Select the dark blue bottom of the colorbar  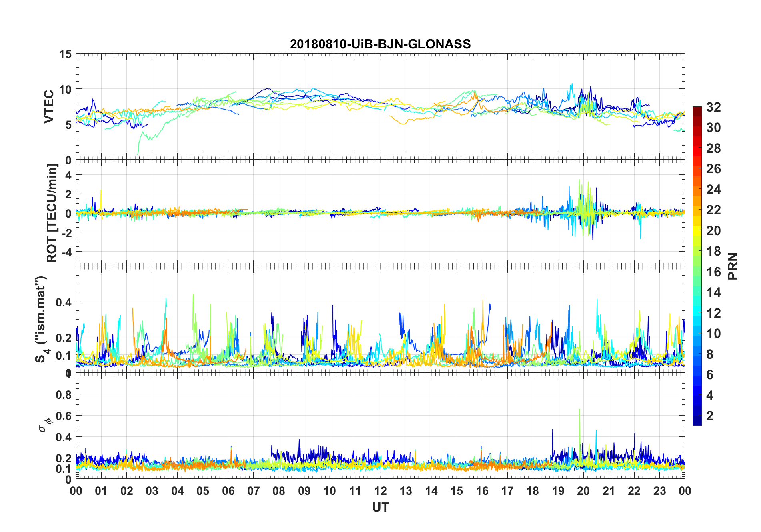697,421
